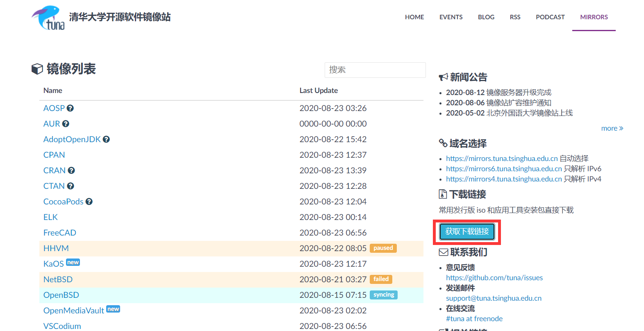Open 2020-05-02 北京外国语大学镜像站上线 news item
Screen dimensions: 644x331
point(509,113)
